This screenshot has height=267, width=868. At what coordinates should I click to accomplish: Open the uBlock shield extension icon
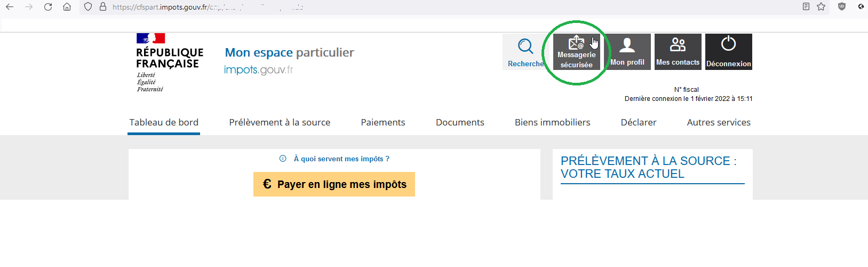point(842,6)
